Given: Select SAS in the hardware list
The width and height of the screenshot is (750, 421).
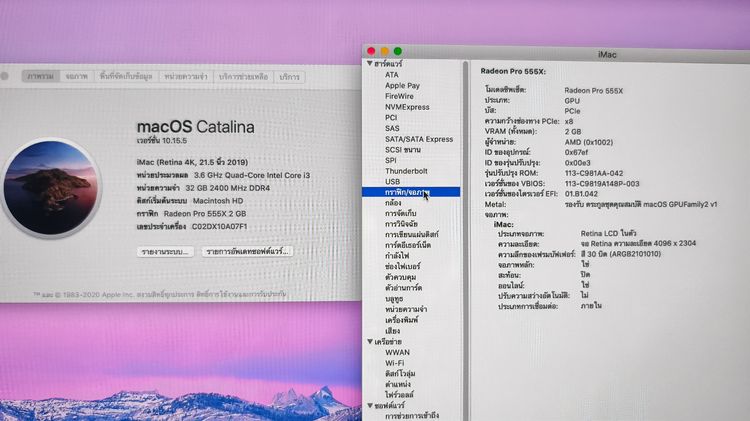Looking at the screenshot, I should (x=392, y=128).
